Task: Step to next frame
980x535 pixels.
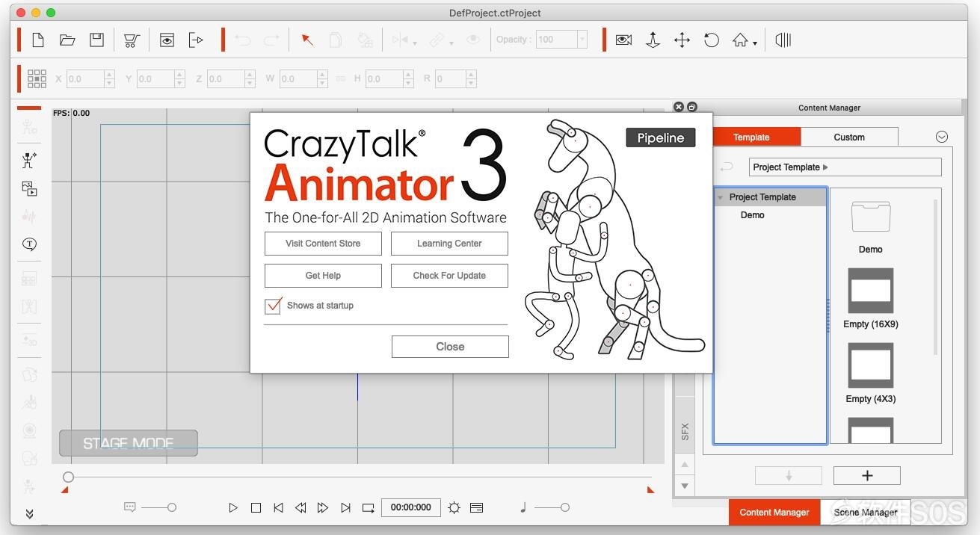Action: (323, 507)
